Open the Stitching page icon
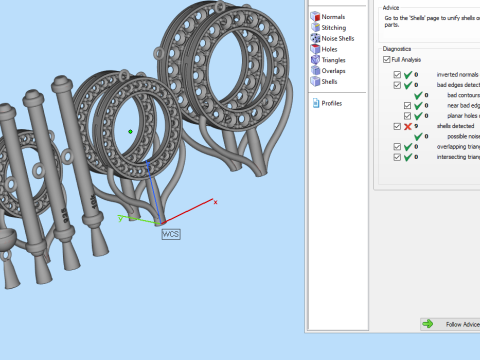Screen dimensions: 480x360 (x=315, y=27)
